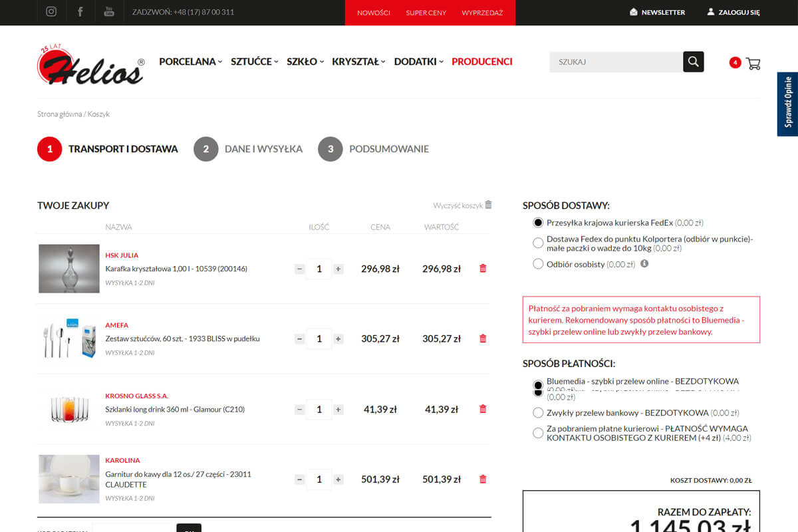The width and height of the screenshot is (798, 532).
Task: Open the AMEFA brand link
Action: tap(117, 325)
